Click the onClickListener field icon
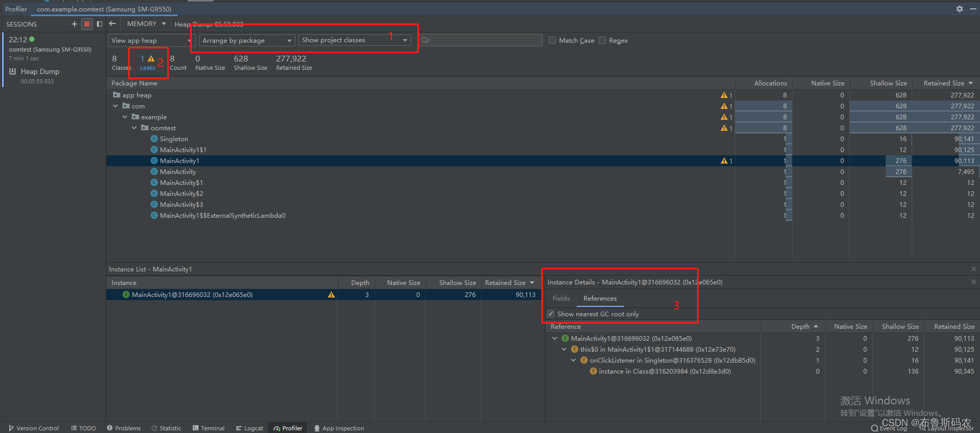The width and height of the screenshot is (980, 433). 584,361
